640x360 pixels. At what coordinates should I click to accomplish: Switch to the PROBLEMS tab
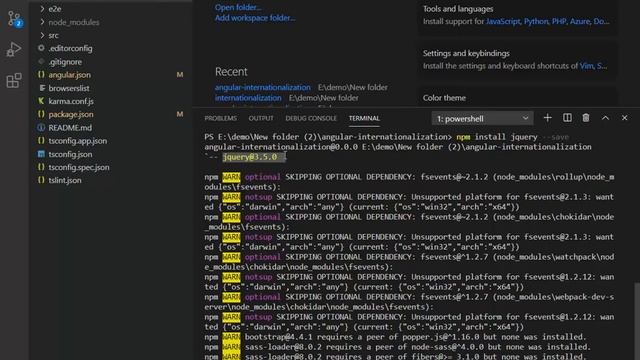point(220,118)
